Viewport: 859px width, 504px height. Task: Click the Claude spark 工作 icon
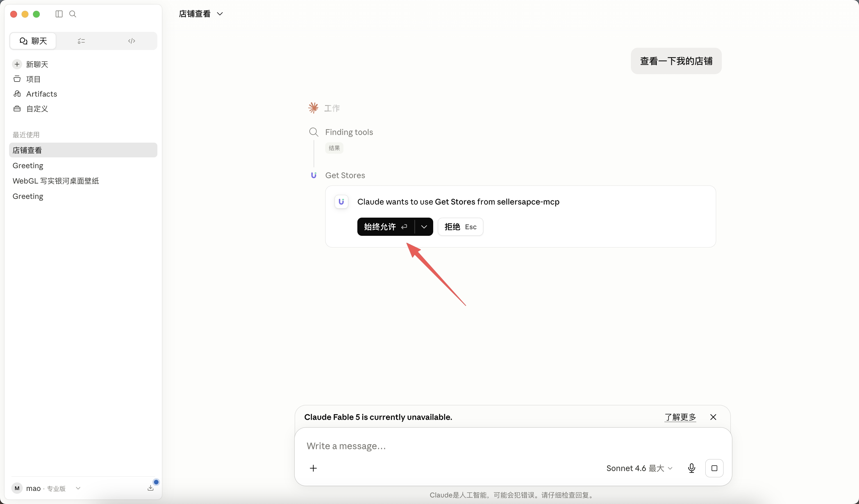click(313, 108)
